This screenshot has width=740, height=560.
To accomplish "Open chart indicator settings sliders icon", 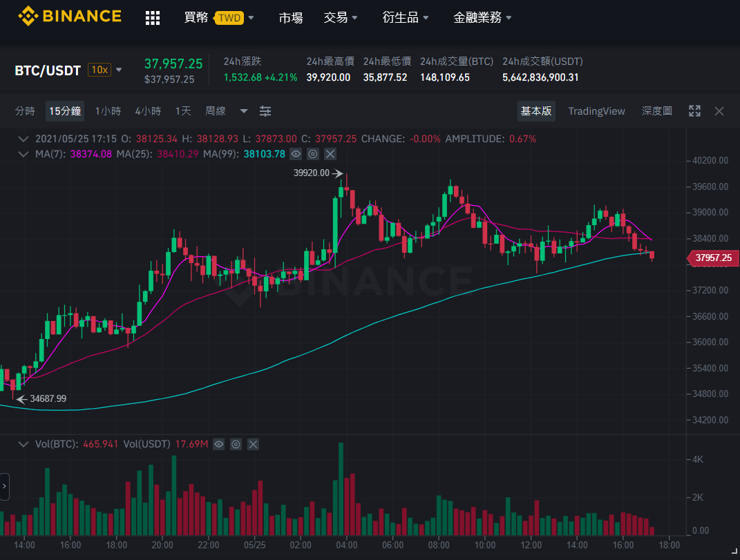I will coord(265,111).
